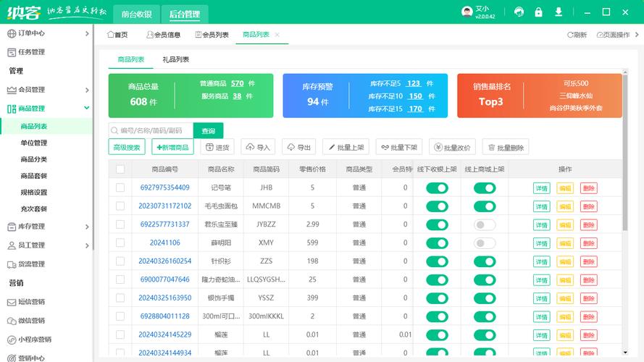Toggle 线下收银上架 for 银饰手镯

[x=437, y=298]
